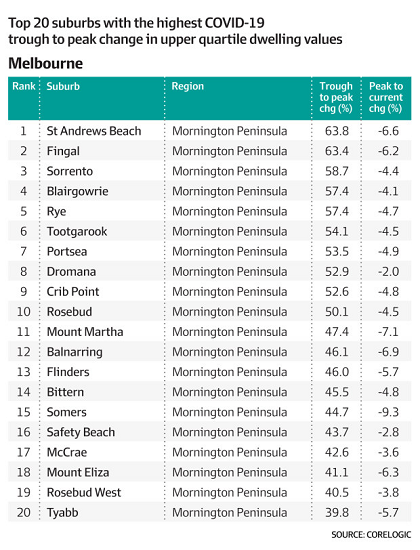Click the Melbourne heading

[x=46, y=63]
